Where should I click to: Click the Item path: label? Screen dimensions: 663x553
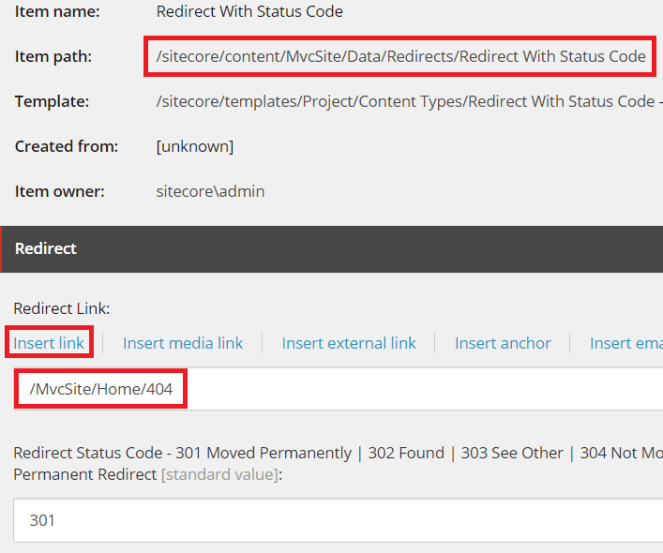(53, 56)
